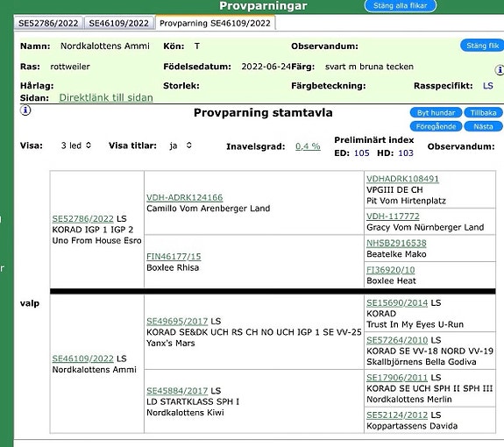Open Camillo Vom Arenberger Land's VDH-ADRK124166 link

(x=185, y=197)
